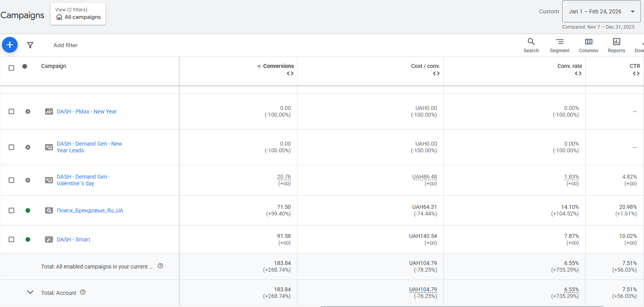Open the All campaigns view selector
Viewport: 644px width, 307px height.
(78, 14)
